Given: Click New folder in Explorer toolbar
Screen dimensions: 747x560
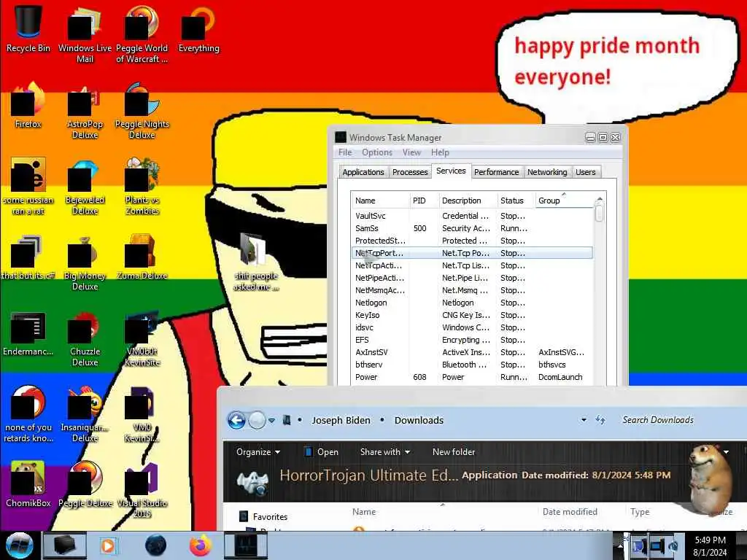Looking at the screenshot, I should 454,452.
